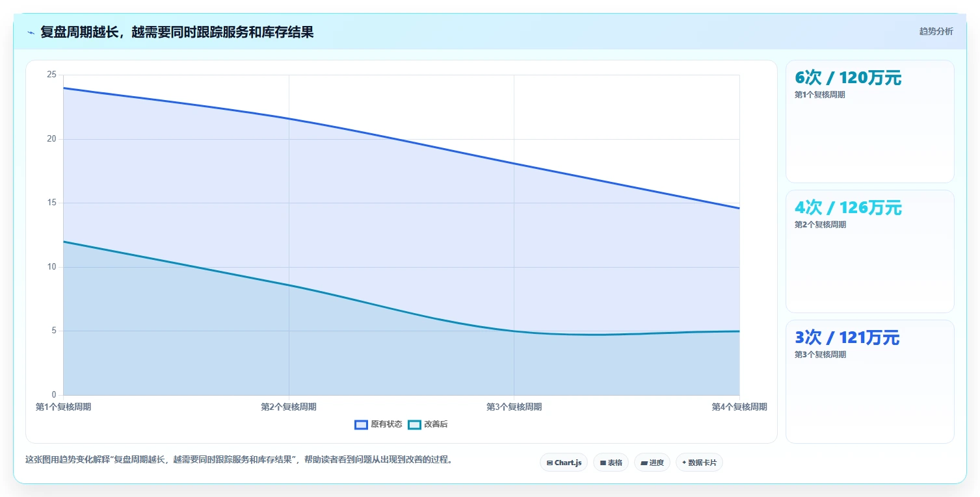Click the 第3个复核周期 x-axis label
This screenshot has height=497, width=980.
click(x=514, y=407)
